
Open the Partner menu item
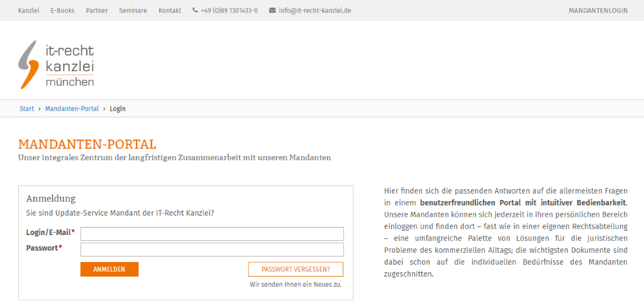click(x=97, y=11)
